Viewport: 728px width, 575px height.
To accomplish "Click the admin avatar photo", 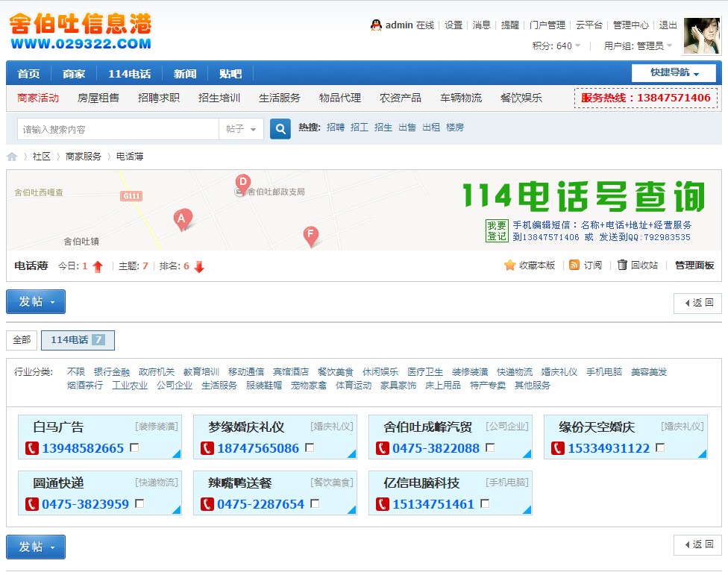I will point(703,36).
